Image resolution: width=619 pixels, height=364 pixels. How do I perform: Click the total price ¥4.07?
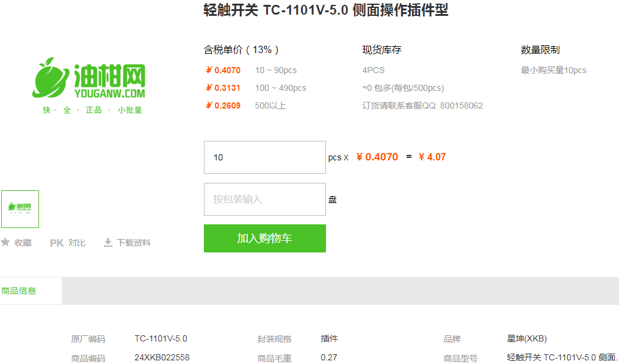coord(432,157)
